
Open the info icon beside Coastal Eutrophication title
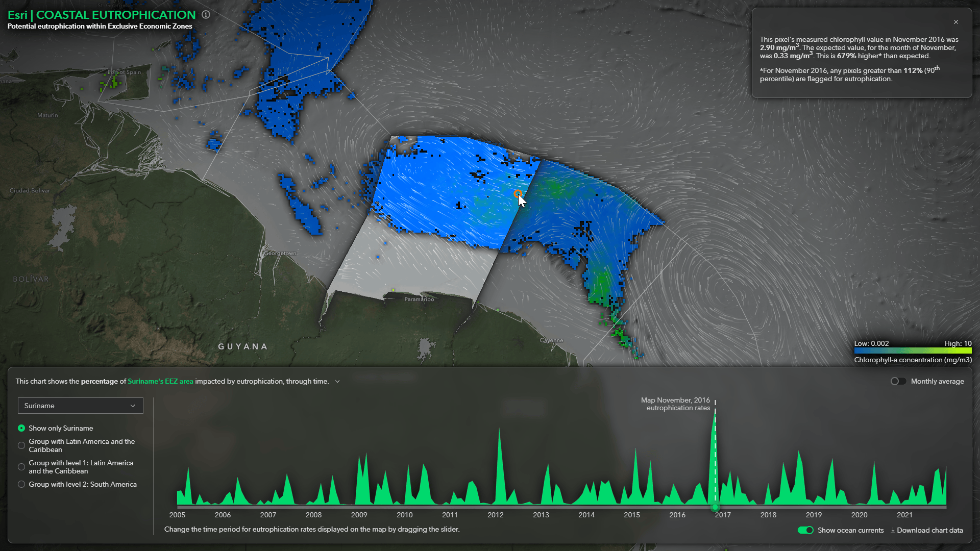pos(206,15)
